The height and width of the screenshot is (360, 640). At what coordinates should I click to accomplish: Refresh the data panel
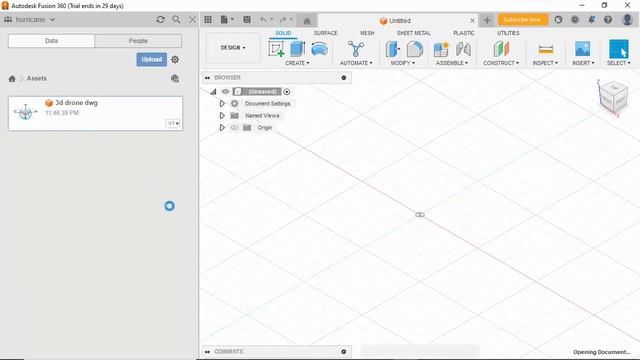click(x=160, y=20)
